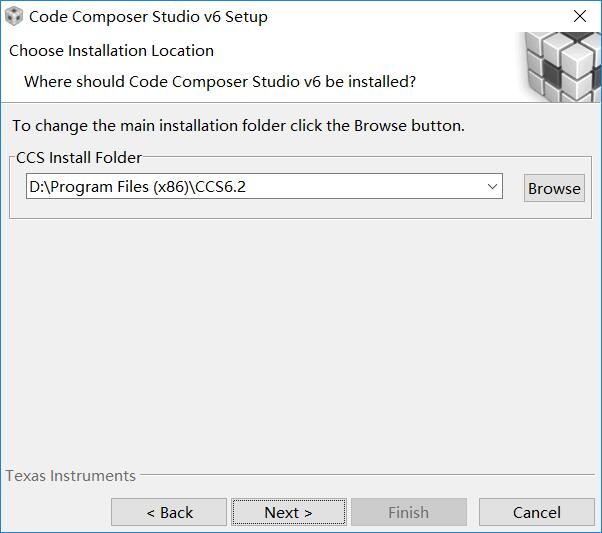Click the greyed-out Finish button
The image size is (602, 533).
click(x=409, y=512)
